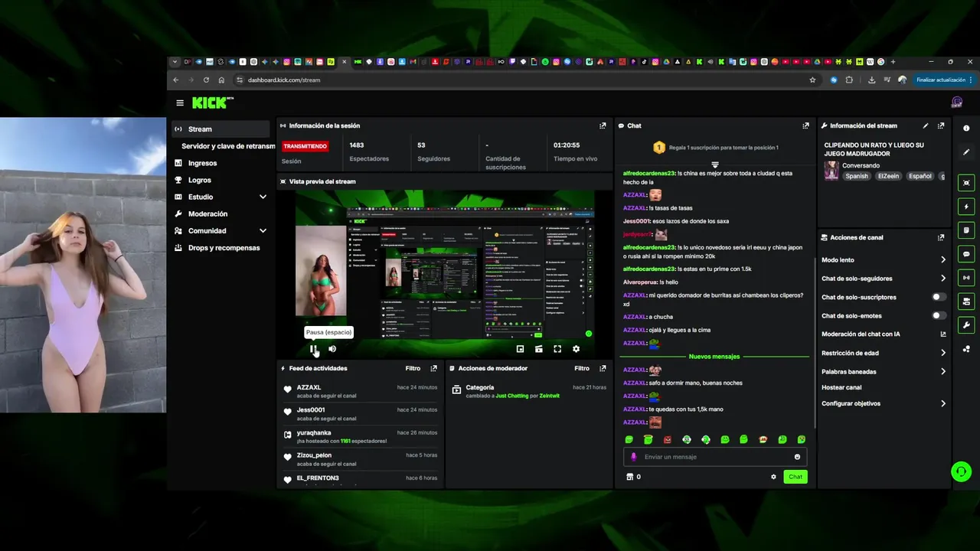Pop out the Feed de actividades panel
980x551 pixels.
tap(433, 368)
